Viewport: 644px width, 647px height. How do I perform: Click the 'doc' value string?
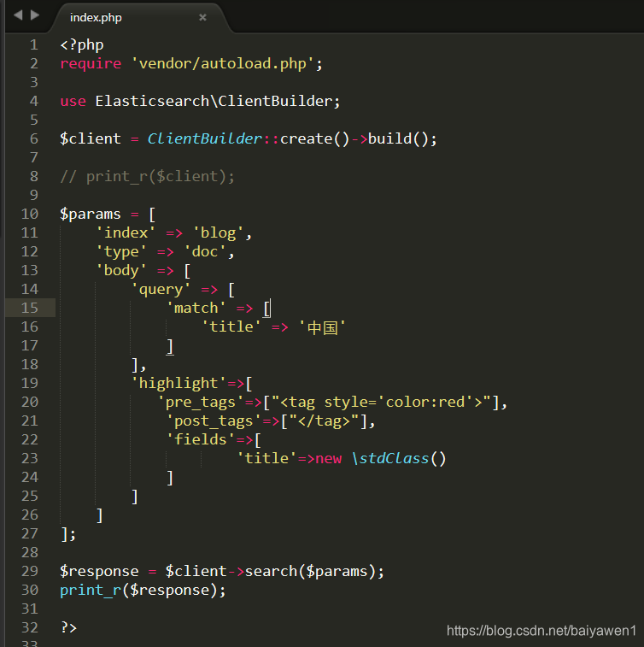205,251
